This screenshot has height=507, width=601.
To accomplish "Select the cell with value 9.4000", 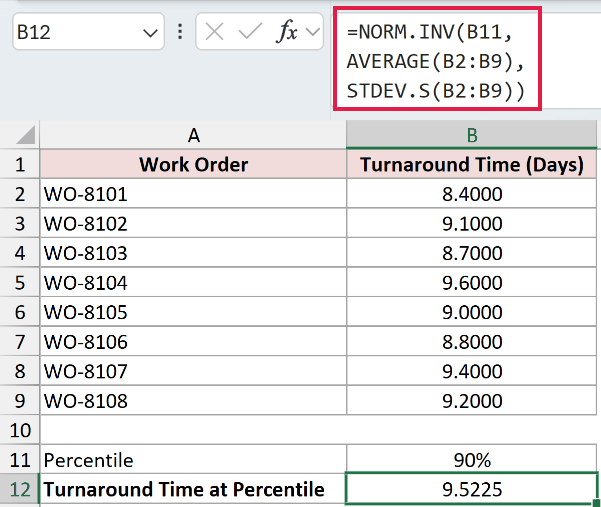I will [x=471, y=371].
